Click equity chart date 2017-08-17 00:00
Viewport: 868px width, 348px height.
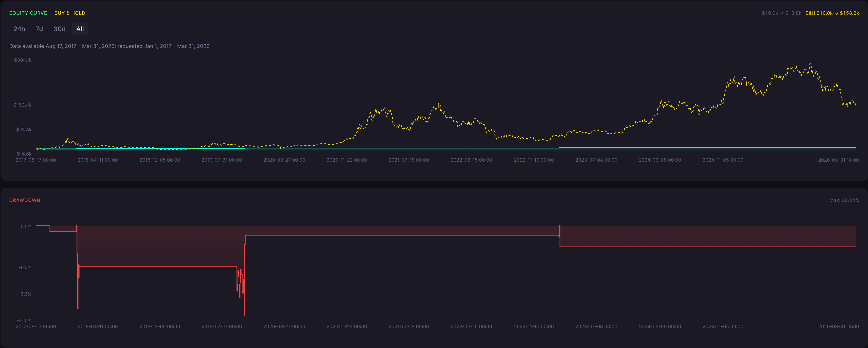(36, 160)
